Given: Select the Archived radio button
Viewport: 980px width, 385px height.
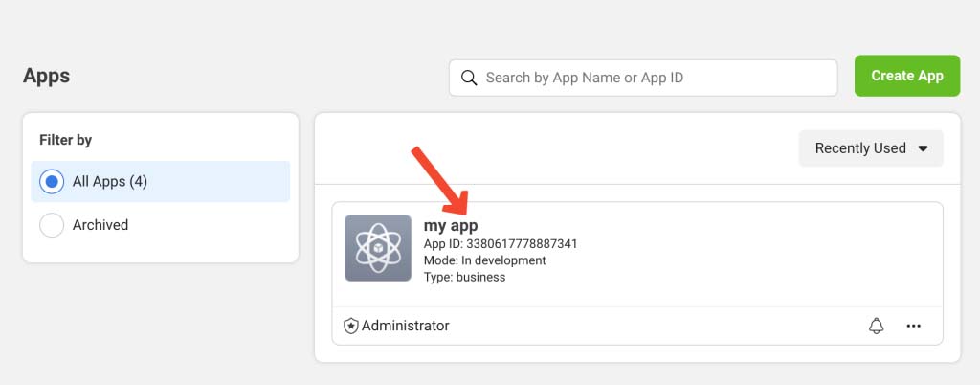Looking at the screenshot, I should point(52,225).
